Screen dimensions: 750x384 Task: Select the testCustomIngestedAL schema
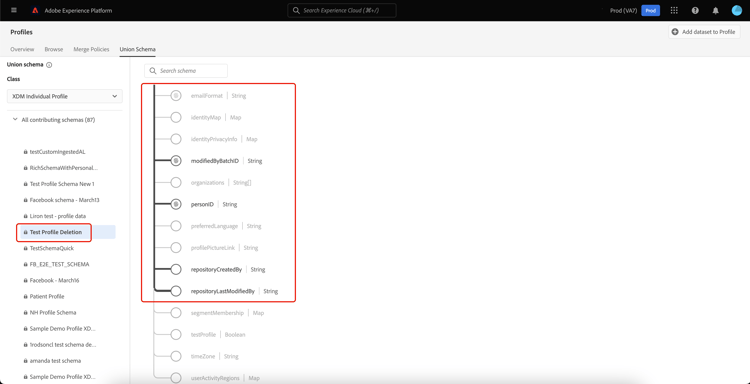[57, 152]
